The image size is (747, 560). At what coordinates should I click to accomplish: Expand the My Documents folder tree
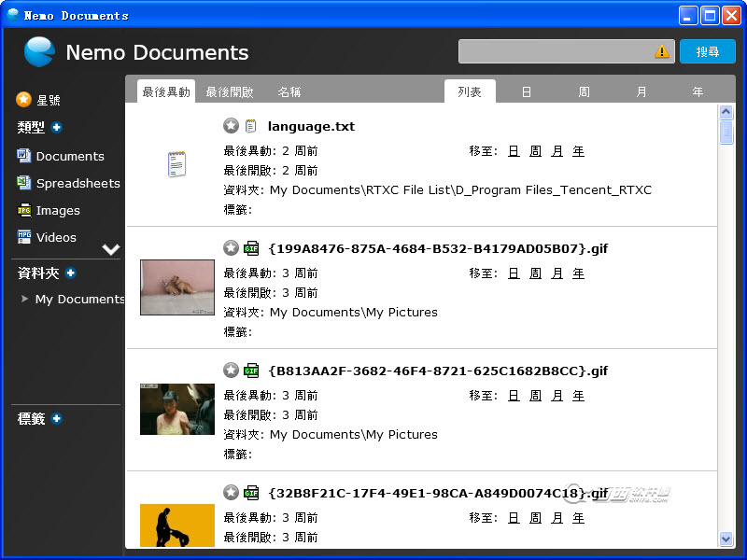pos(24,299)
